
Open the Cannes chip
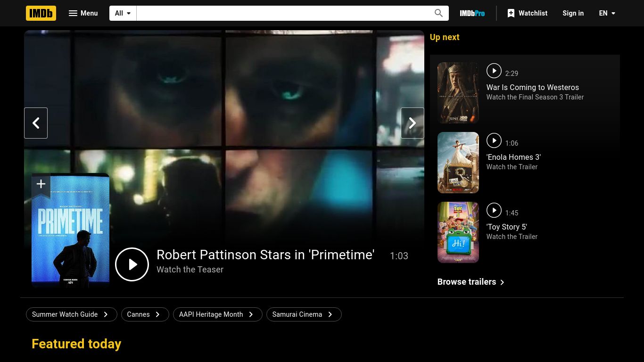tap(145, 314)
